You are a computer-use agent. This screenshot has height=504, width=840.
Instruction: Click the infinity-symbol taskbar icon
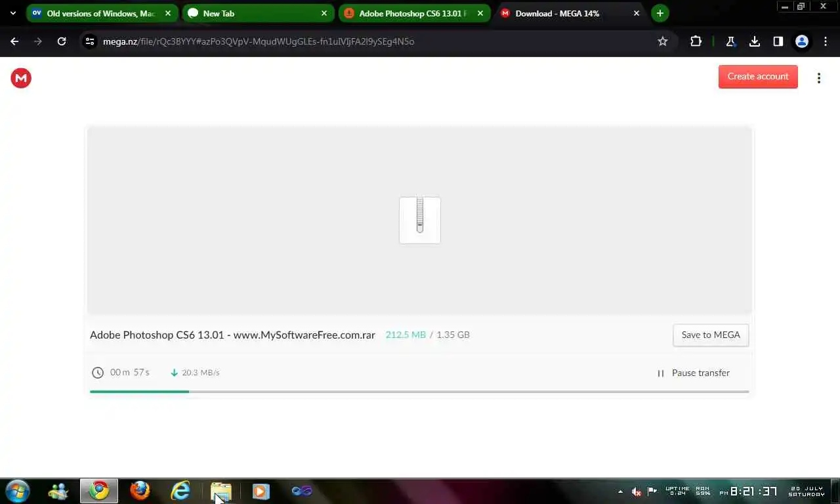tap(302, 491)
